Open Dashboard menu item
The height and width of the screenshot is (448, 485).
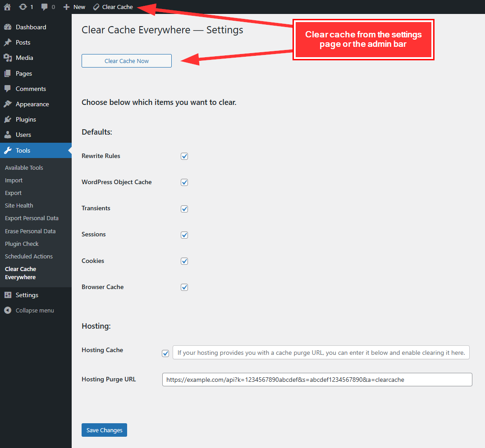31,27
